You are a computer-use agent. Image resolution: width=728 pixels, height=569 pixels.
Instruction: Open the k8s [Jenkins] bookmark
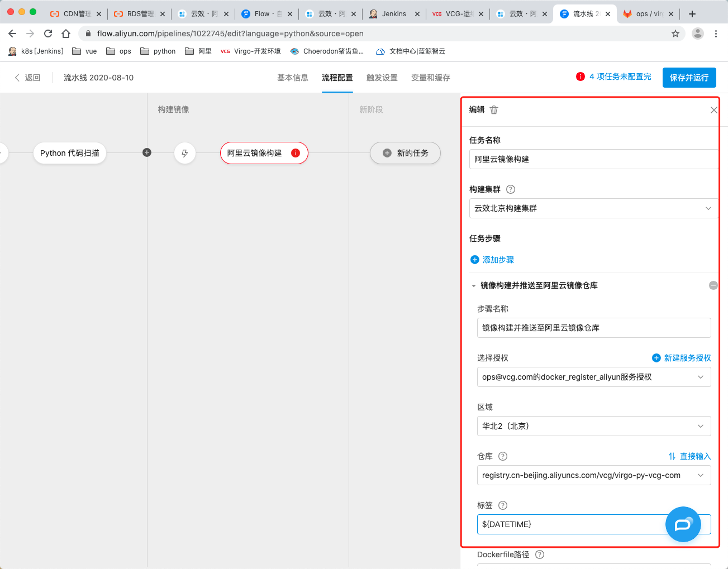click(x=36, y=51)
